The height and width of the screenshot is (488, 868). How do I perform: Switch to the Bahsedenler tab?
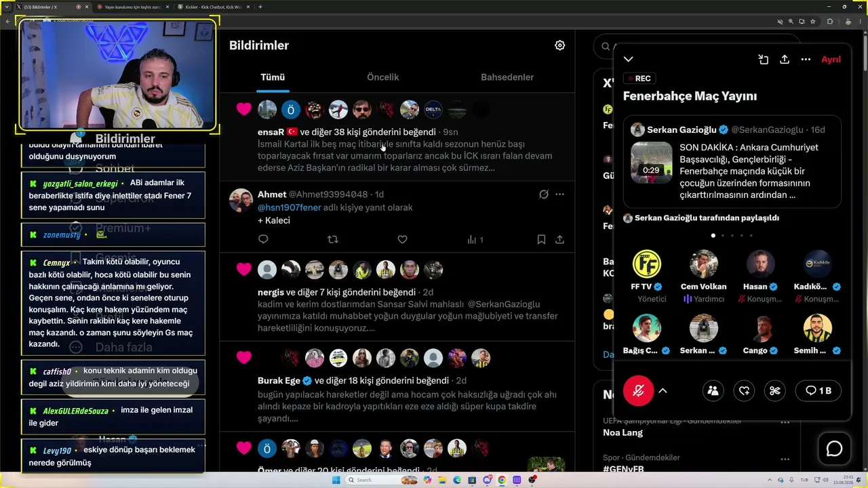[x=507, y=77]
